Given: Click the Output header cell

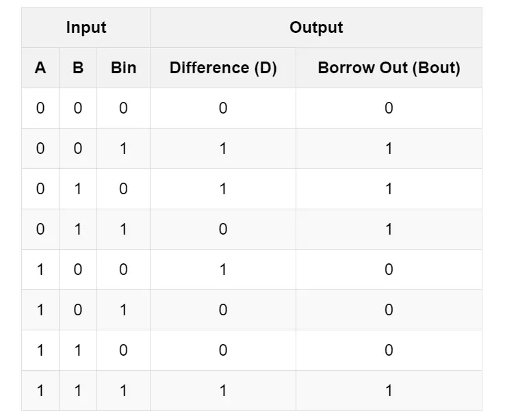Looking at the screenshot, I should pos(316,27).
